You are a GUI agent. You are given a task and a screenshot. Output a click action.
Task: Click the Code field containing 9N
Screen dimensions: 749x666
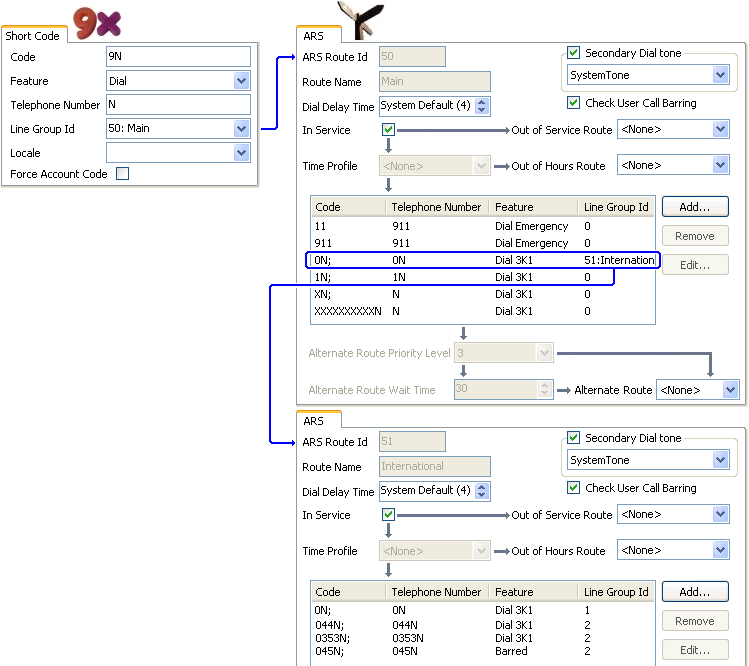pos(178,56)
